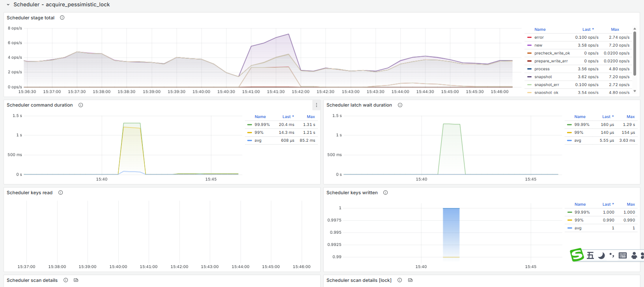Toggle visibility of the snapshot_err legend series
The width and height of the screenshot is (644, 287).
[546, 85]
